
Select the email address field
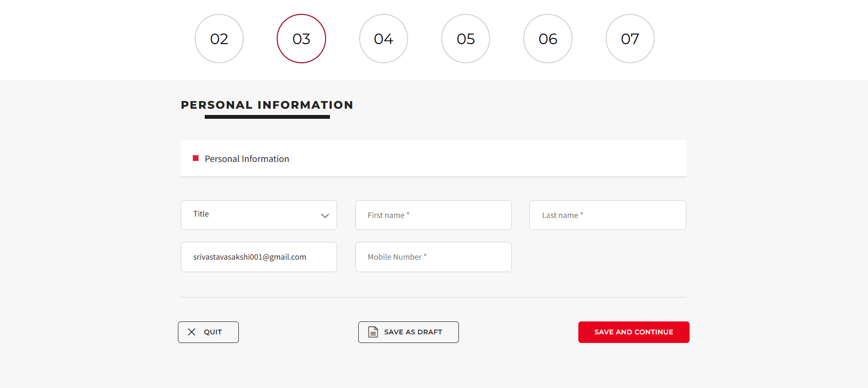[259, 257]
